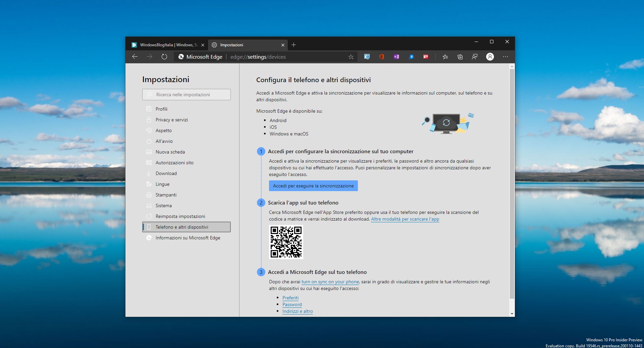Open the profile avatar menu
Screen dimensions: 644x348
490,57
